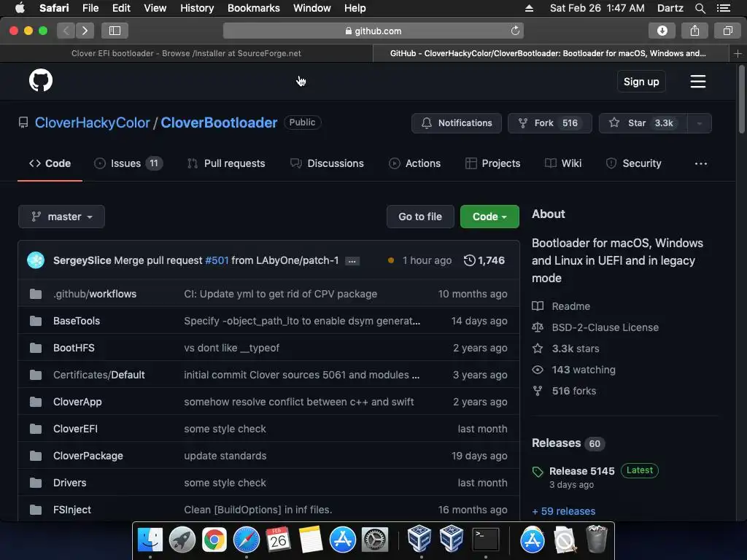The width and height of the screenshot is (747, 560).
Task: Open the Wiki tab
Action: 563,164
